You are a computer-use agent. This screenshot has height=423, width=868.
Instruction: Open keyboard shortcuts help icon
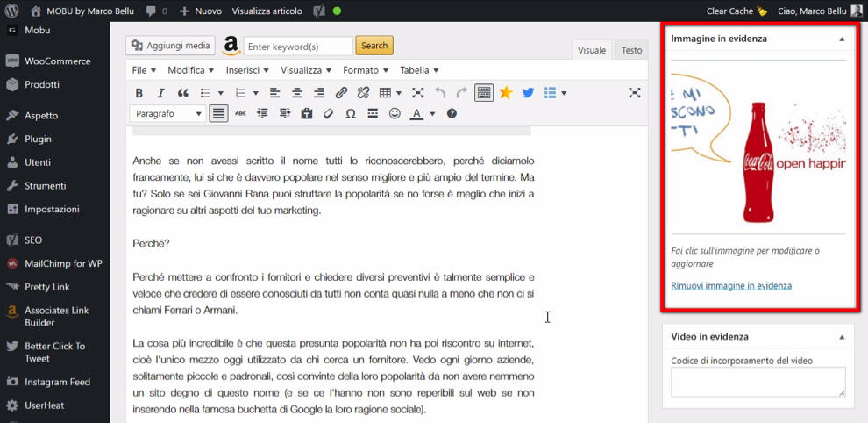click(x=452, y=114)
